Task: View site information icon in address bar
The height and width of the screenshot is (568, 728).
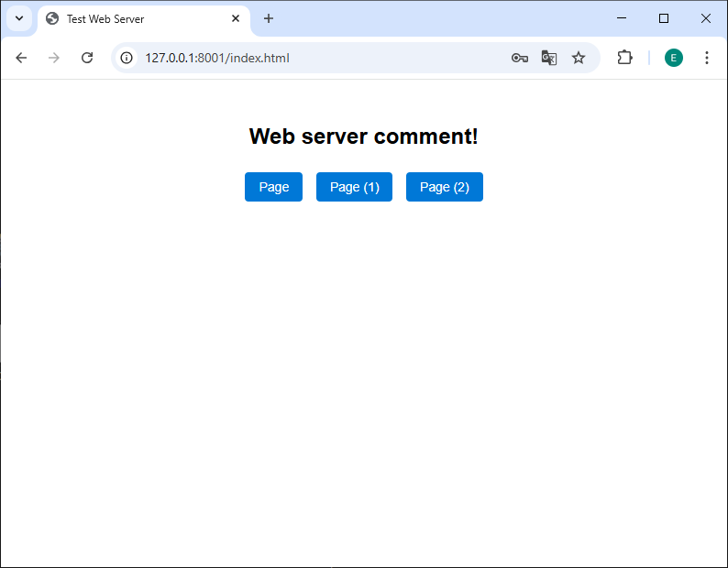Action: 127,58
